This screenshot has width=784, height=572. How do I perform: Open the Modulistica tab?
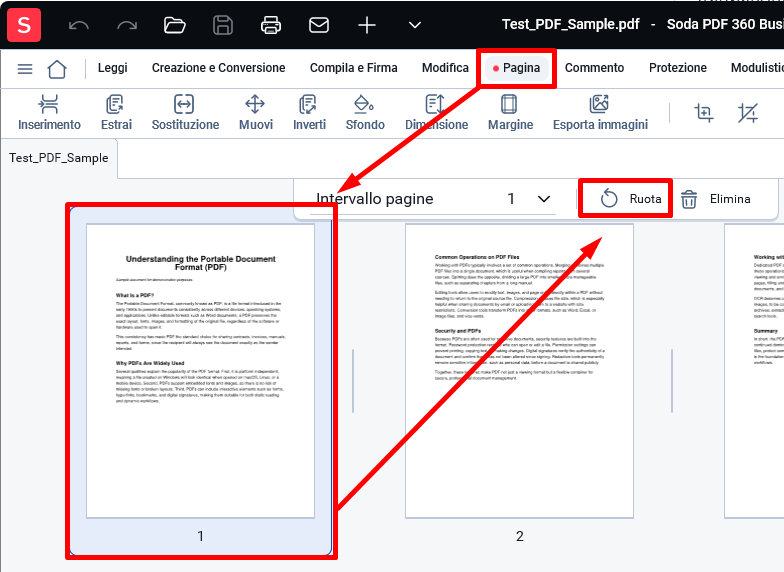click(757, 68)
